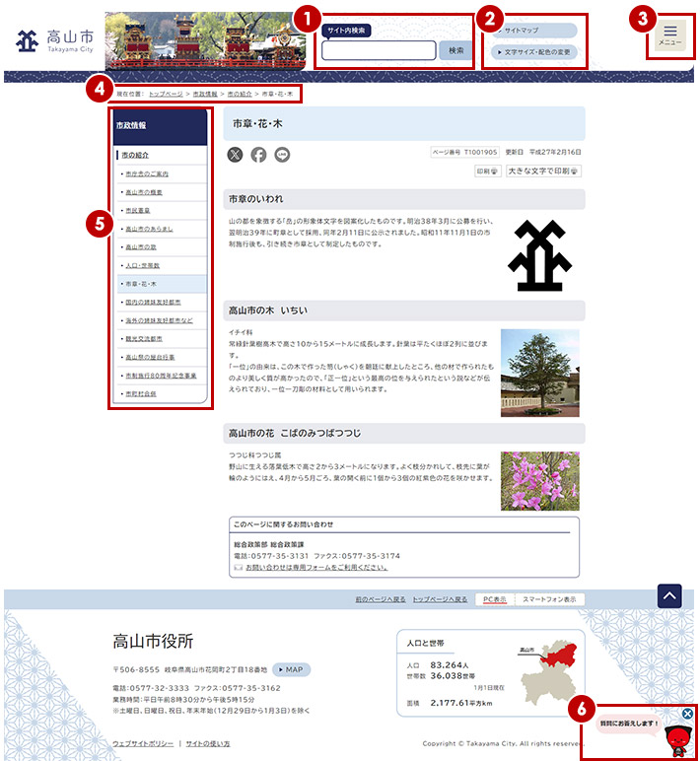Share the page on X
The image size is (700, 761).
pyautogui.click(x=235, y=154)
